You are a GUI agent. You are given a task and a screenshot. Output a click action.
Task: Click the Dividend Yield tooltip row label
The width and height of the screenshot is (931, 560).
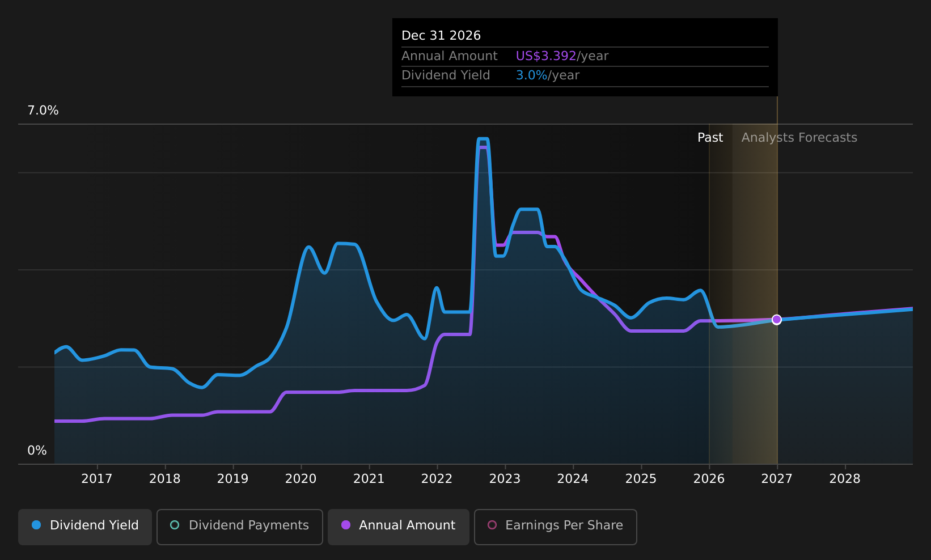point(446,75)
